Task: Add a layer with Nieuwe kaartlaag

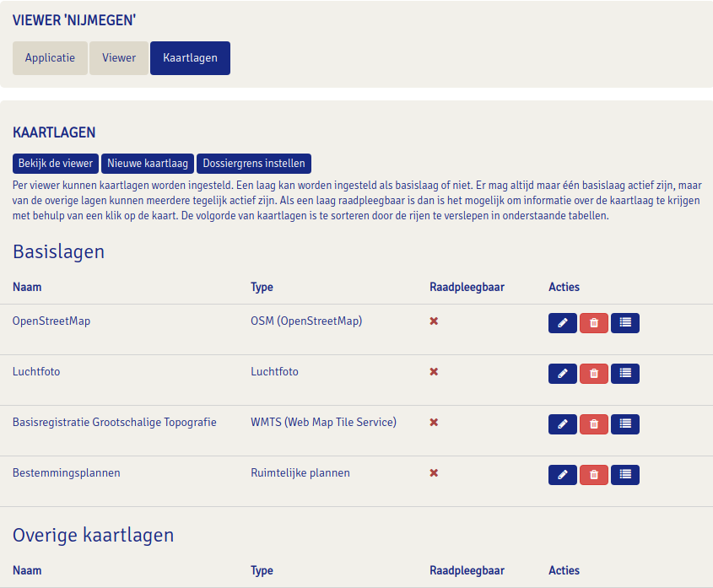Action: click(x=148, y=164)
